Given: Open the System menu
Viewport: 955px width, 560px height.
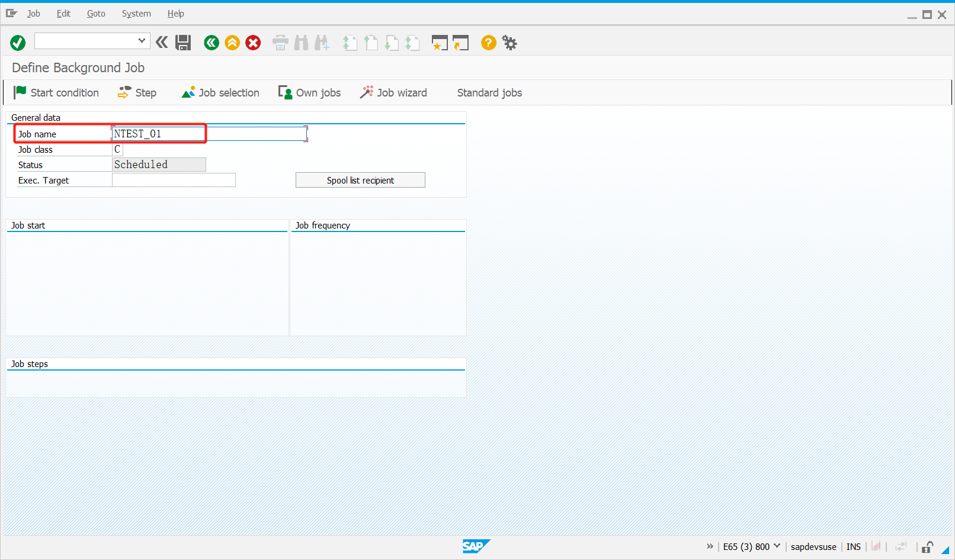Looking at the screenshot, I should [x=136, y=13].
